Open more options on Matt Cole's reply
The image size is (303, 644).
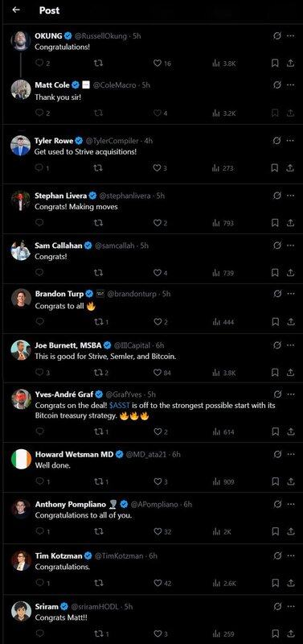tap(291, 85)
